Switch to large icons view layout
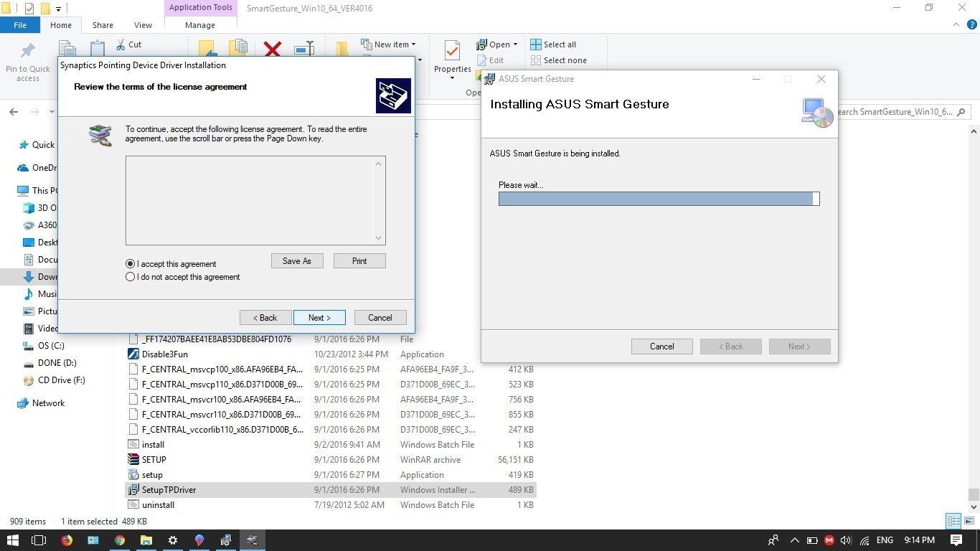980x551 pixels. tap(968, 522)
